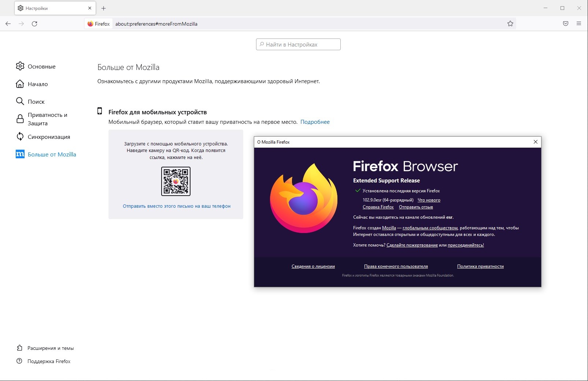Image resolution: width=588 pixels, height=381 pixels.
Task: Click Отправить вместо этого письмо на ваш телефон
Action: click(177, 206)
